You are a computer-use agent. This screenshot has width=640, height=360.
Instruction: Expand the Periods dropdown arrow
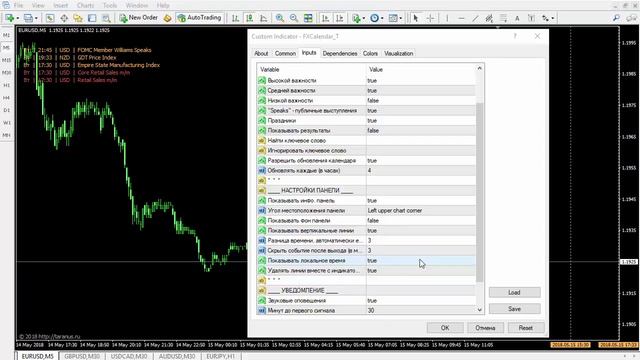pyautogui.click(x=382, y=18)
